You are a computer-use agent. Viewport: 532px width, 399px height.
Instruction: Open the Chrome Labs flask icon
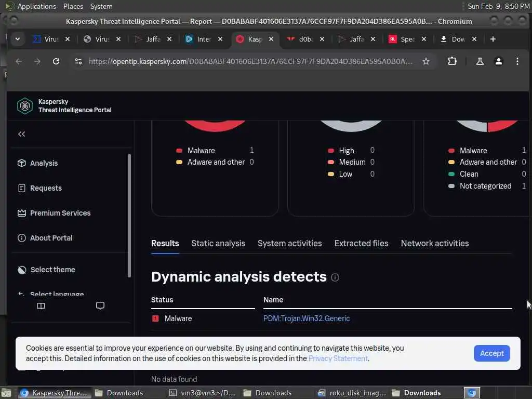point(480,61)
